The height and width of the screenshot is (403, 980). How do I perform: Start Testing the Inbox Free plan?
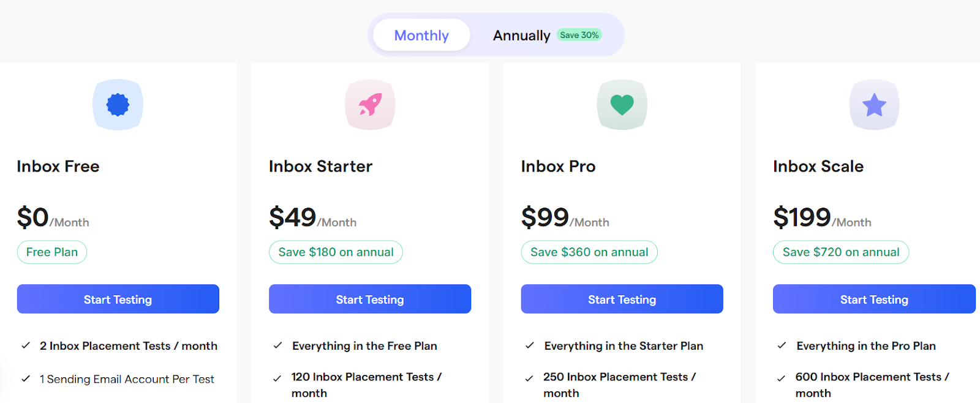pyautogui.click(x=118, y=299)
